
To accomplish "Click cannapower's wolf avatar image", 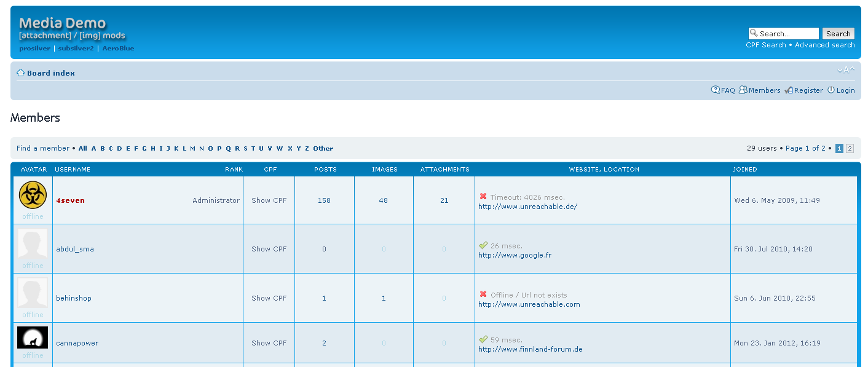I will pyautogui.click(x=33, y=337).
